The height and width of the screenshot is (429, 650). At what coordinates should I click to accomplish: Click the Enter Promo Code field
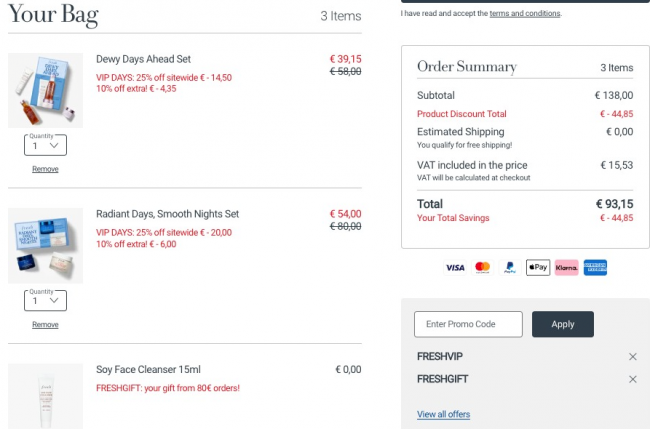(x=468, y=324)
